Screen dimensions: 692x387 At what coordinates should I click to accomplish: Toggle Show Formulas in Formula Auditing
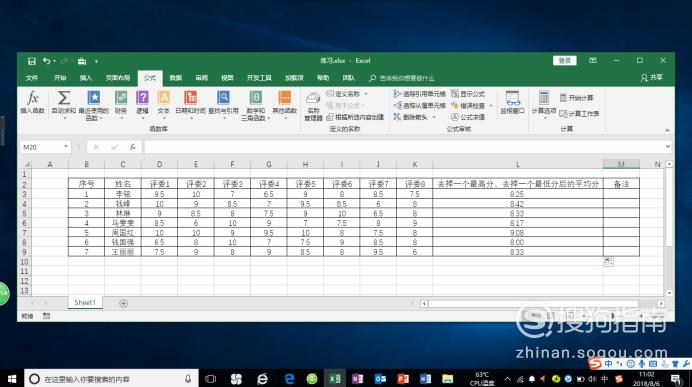pos(468,94)
